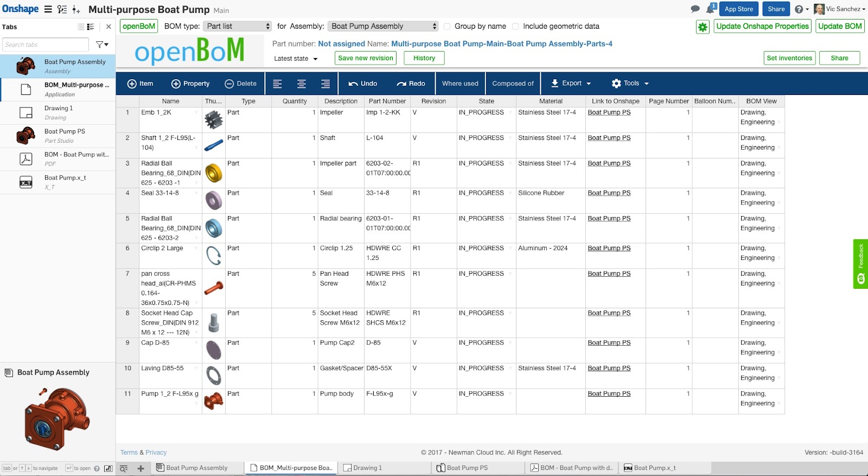Click the Pump body thumbnail in row 11
The height and width of the screenshot is (476, 868).
coord(214,401)
